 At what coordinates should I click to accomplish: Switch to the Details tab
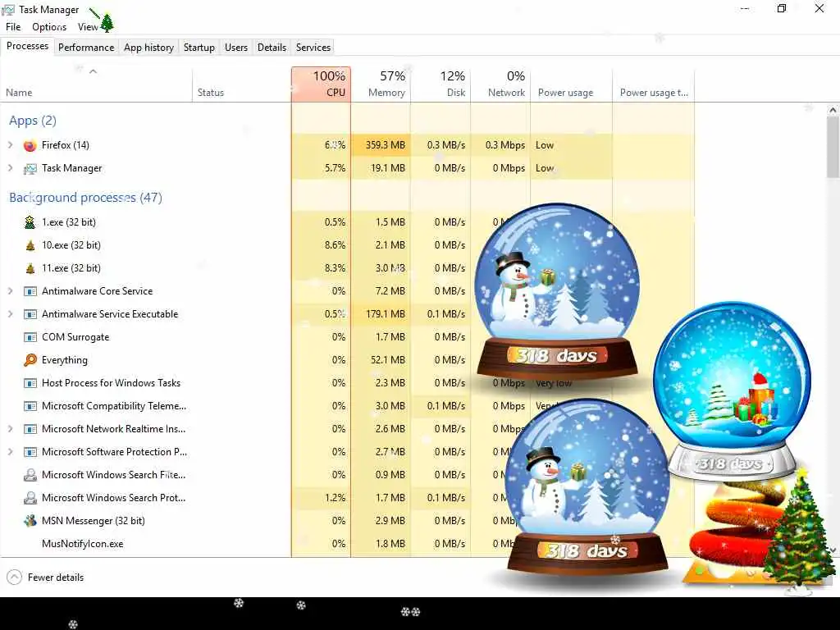click(272, 47)
